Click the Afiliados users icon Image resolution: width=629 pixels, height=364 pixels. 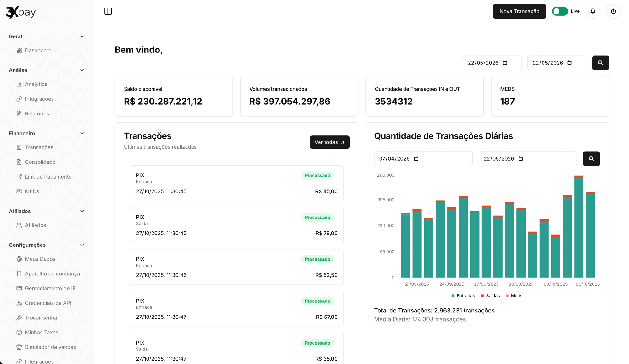point(19,225)
